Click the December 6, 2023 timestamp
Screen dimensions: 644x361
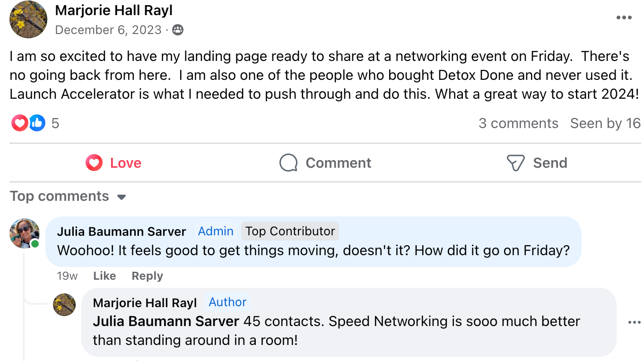coord(108,30)
